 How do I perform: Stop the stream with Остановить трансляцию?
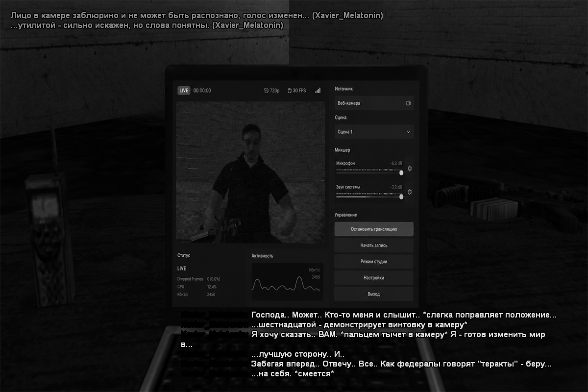click(374, 229)
